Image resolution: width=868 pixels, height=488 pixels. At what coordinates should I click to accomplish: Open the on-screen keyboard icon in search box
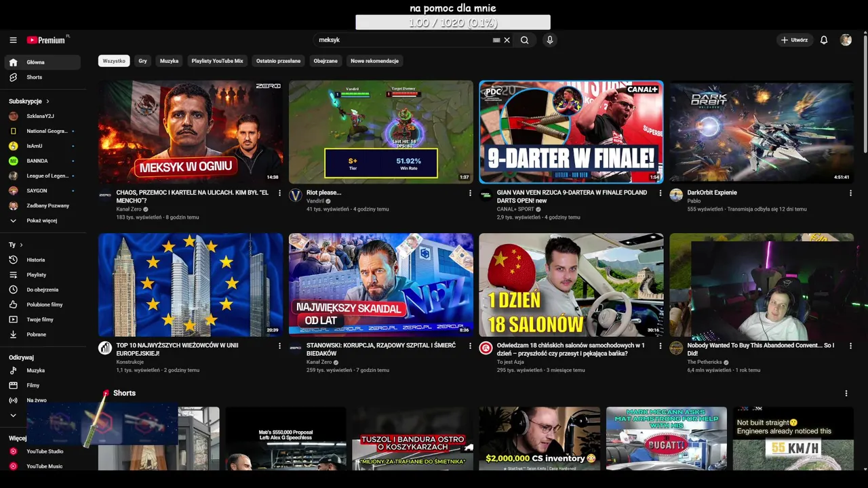(x=496, y=40)
